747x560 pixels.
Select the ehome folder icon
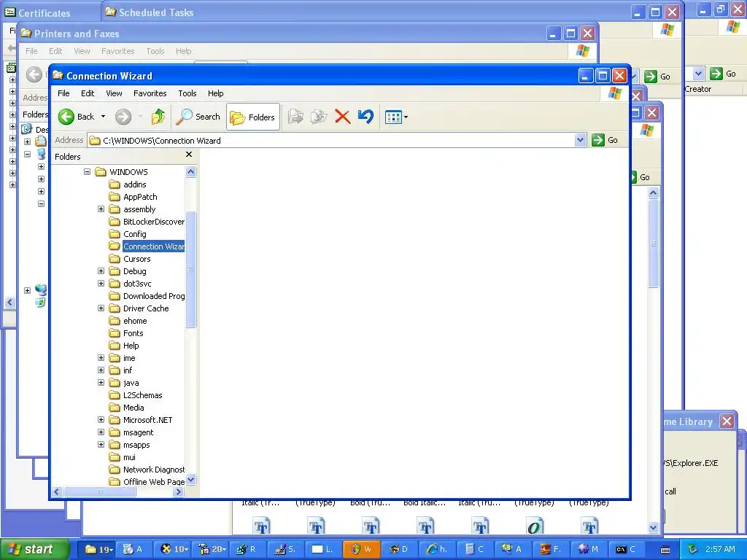click(x=115, y=321)
